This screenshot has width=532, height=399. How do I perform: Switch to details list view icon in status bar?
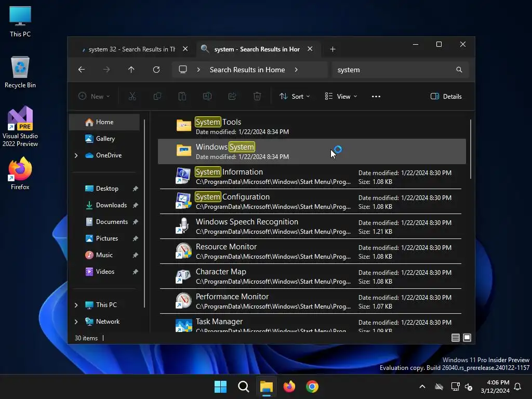pos(456,338)
